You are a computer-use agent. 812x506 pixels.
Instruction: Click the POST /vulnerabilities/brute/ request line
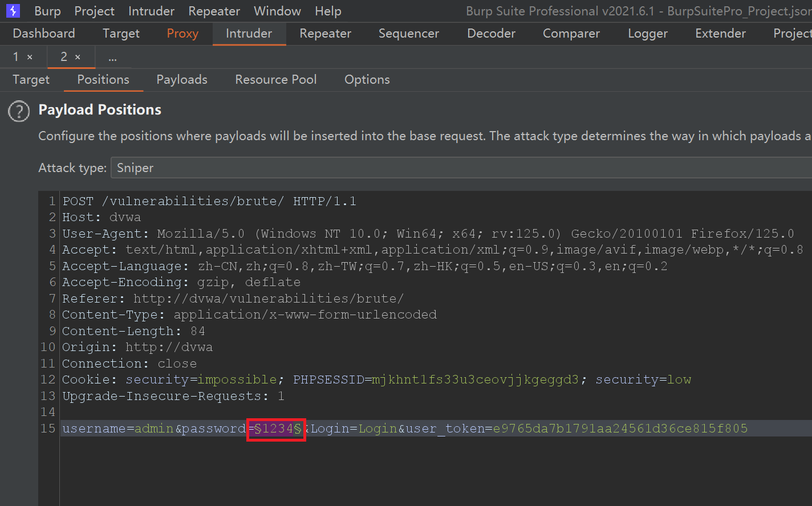209,201
